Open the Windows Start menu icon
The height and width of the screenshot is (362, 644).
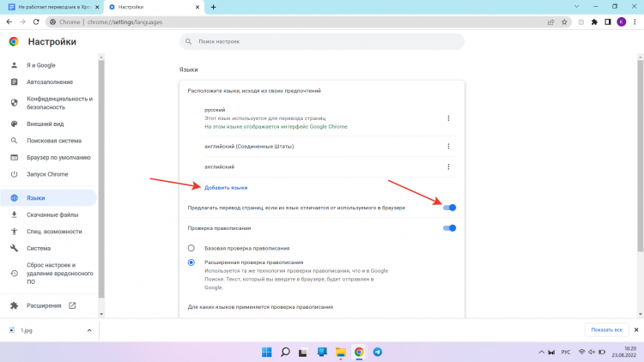point(265,352)
